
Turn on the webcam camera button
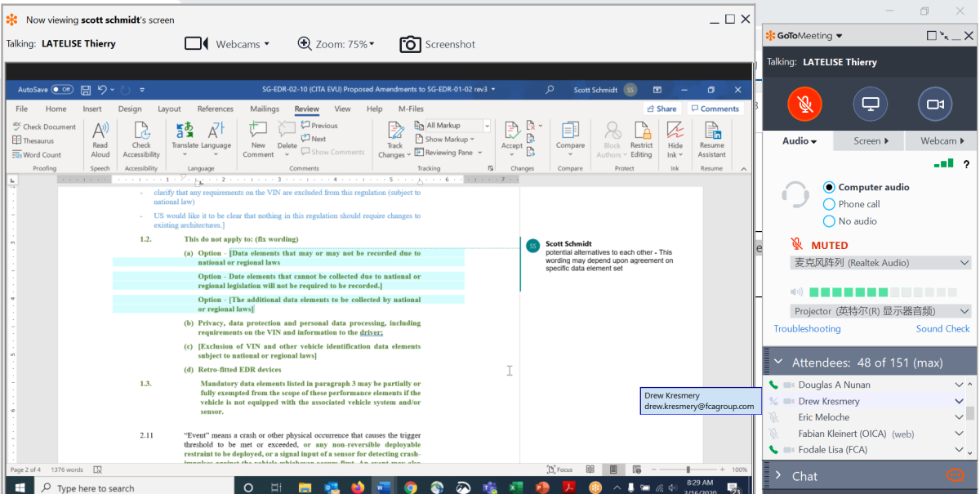coord(935,105)
